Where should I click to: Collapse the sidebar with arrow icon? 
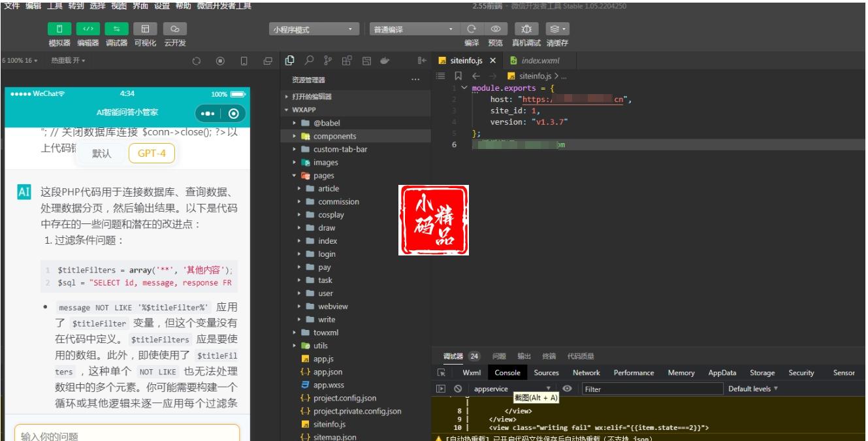click(422, 60)
